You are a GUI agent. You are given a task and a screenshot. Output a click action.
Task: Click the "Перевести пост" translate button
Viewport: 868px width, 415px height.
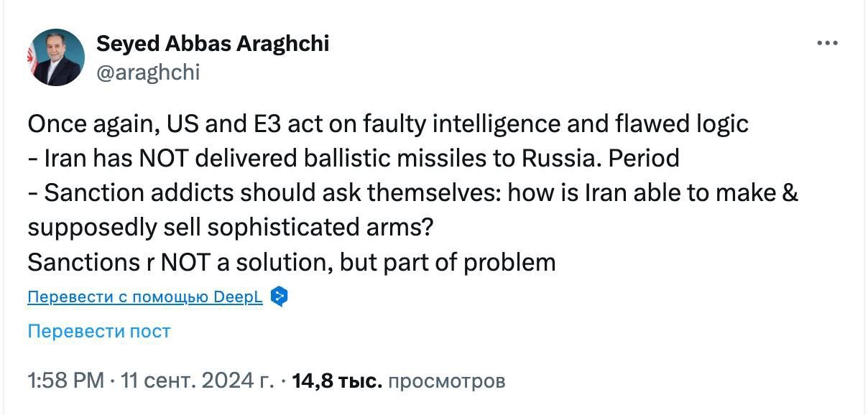coord(99,331)
